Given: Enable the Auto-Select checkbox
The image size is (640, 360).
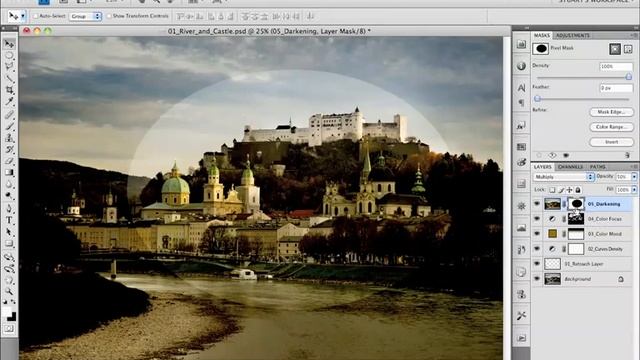Looking at the screenshot, I should tap(36, 16).
